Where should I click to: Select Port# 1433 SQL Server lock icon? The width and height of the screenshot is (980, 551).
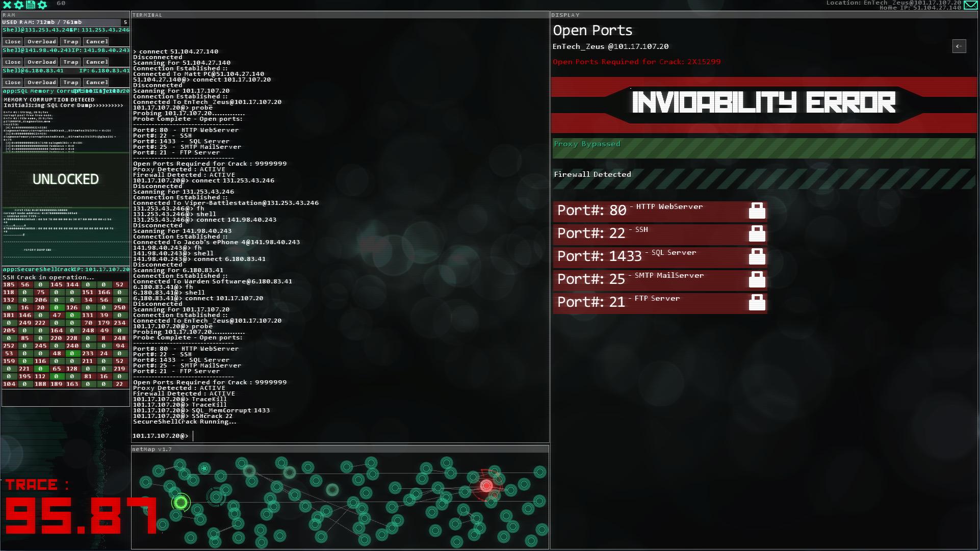point(756,256)
